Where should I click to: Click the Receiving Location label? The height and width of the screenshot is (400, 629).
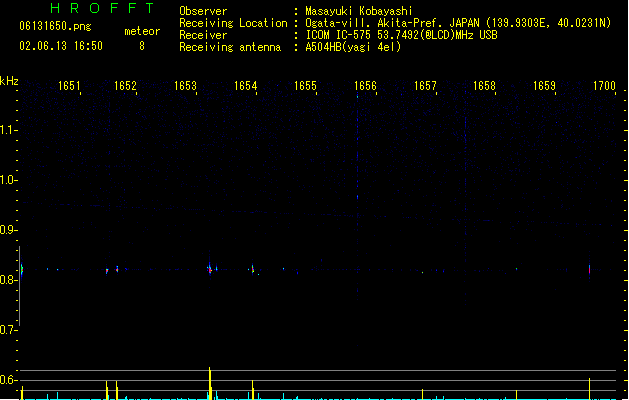click(233, 23)
